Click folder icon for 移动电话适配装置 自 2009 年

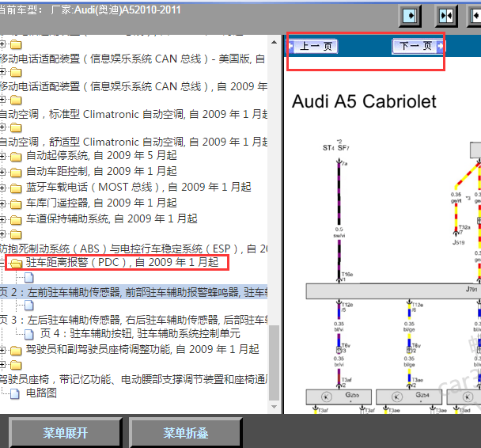[16, 72]
